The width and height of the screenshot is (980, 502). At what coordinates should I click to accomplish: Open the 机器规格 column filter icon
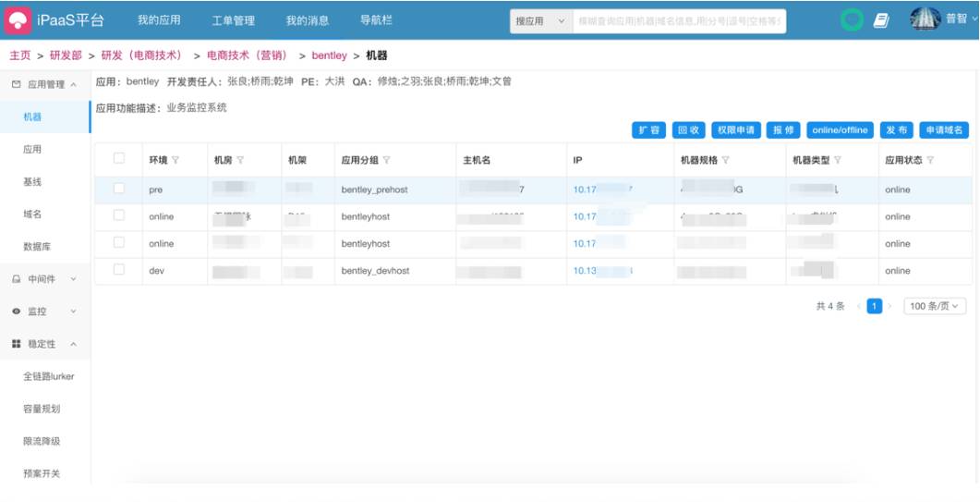726,161
